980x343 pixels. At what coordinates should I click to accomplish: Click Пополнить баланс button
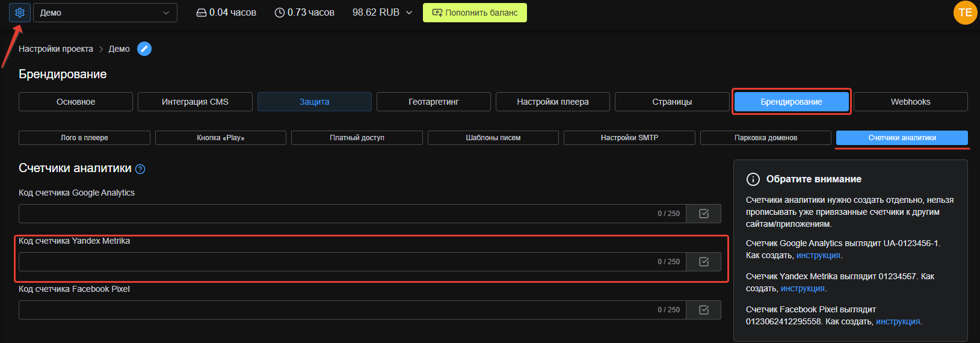point(475,13)
